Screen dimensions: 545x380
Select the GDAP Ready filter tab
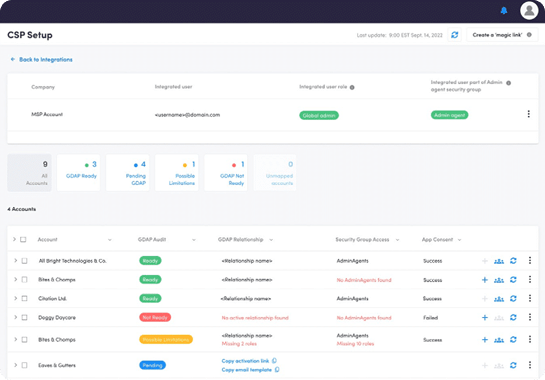click(x=79, y=172)
